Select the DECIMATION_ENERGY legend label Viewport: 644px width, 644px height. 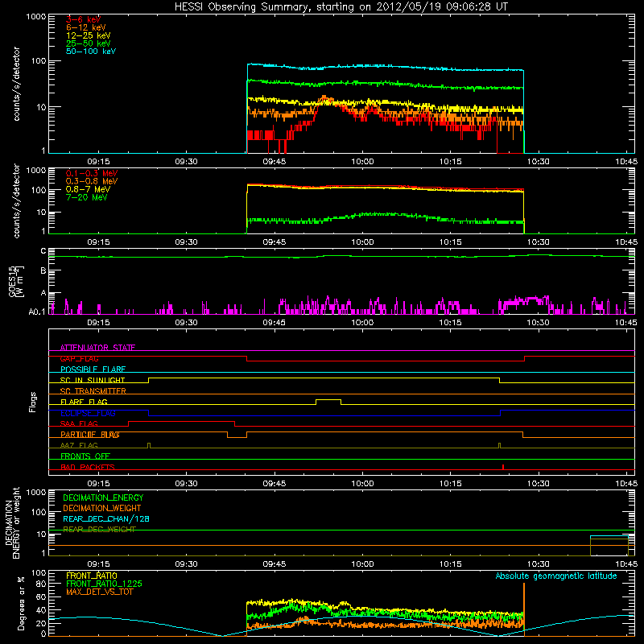[103, 497]
